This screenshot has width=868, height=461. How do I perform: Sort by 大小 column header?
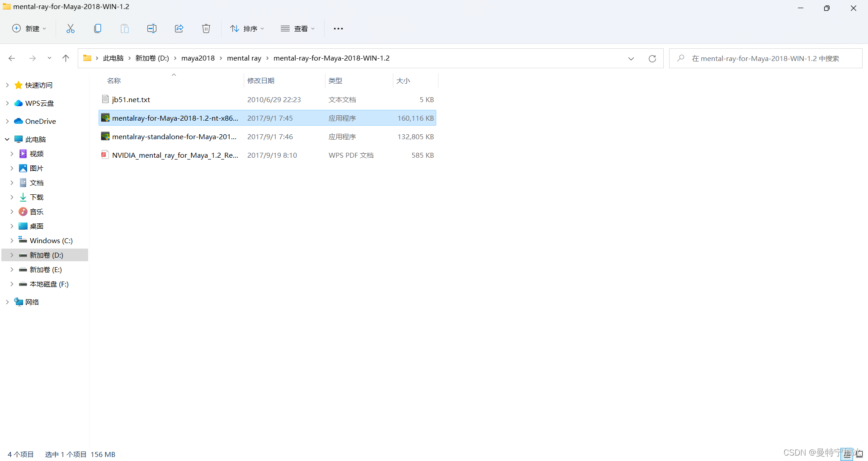pyautogui.click(x=403, y=80)
